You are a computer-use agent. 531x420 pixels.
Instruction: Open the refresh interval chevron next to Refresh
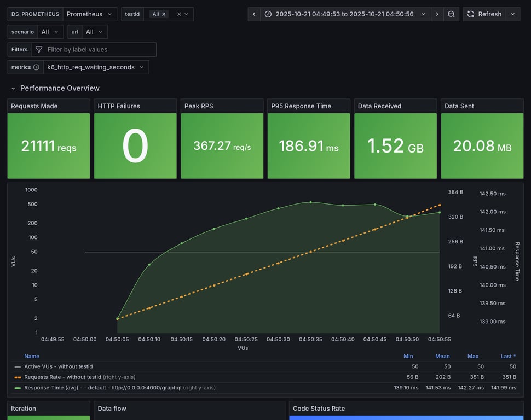tap(513, 14)
